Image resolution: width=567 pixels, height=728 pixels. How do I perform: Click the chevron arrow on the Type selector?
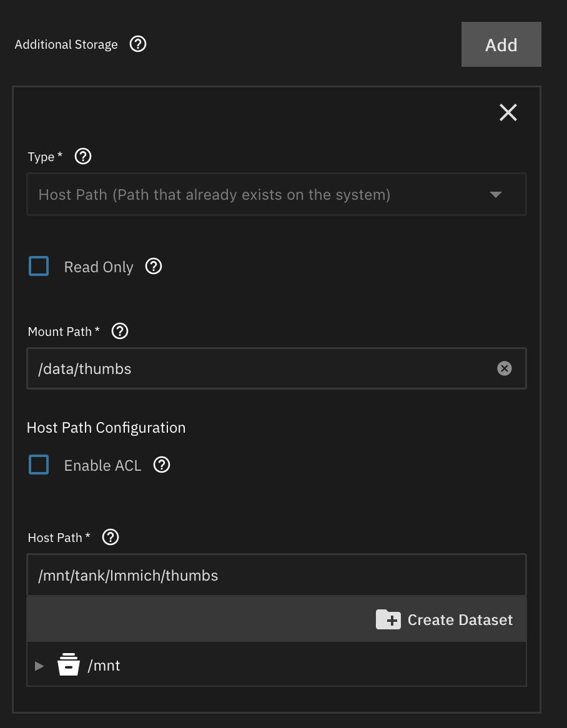496,194
